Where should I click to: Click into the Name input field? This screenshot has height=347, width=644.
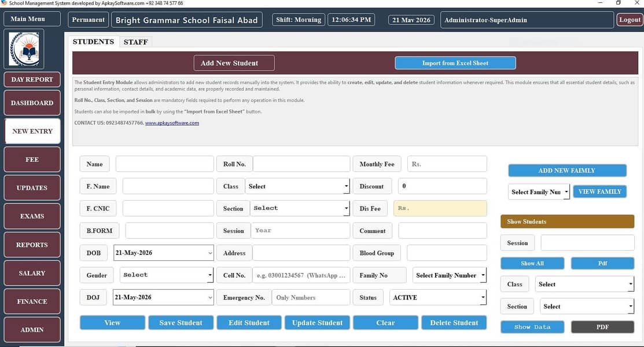[165, 164]
